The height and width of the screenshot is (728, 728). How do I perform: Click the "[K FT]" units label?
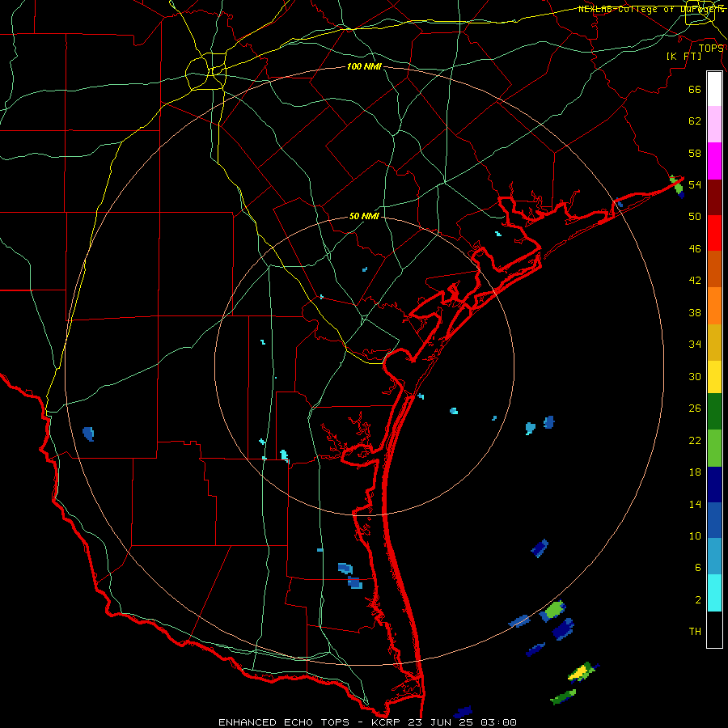coord(684,56)
